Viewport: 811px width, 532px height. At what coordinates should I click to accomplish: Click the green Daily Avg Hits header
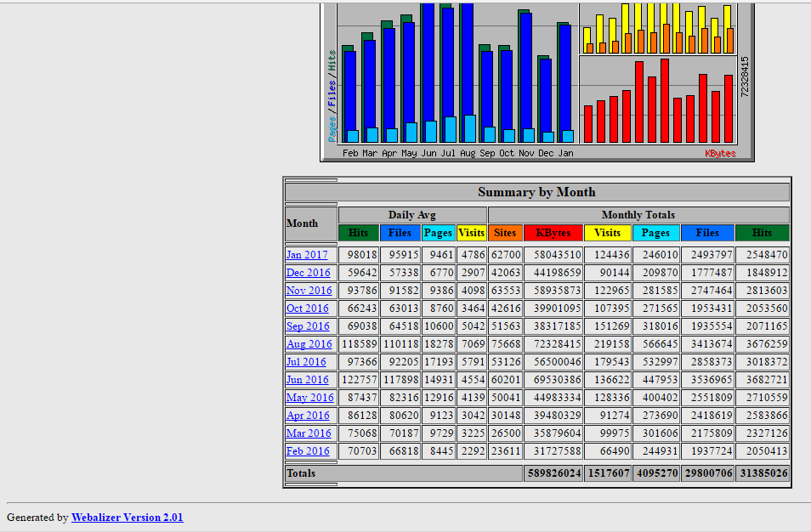coord(359,233)
